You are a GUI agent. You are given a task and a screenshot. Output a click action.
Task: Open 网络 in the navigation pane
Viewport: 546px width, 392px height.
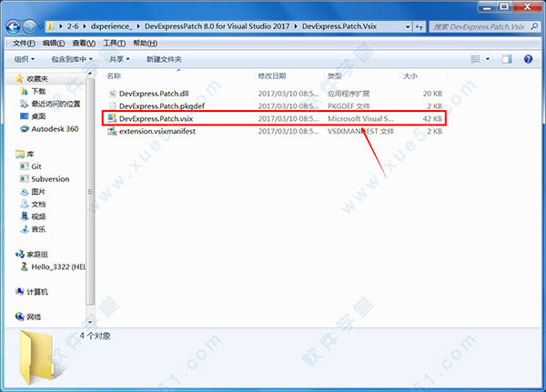[x=34, y=317]
